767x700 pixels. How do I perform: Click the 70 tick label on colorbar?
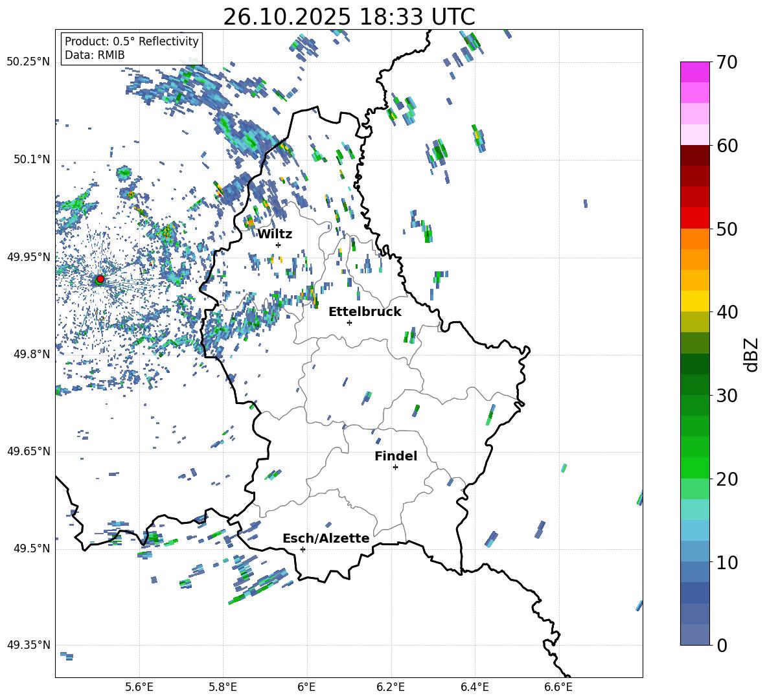728,63
